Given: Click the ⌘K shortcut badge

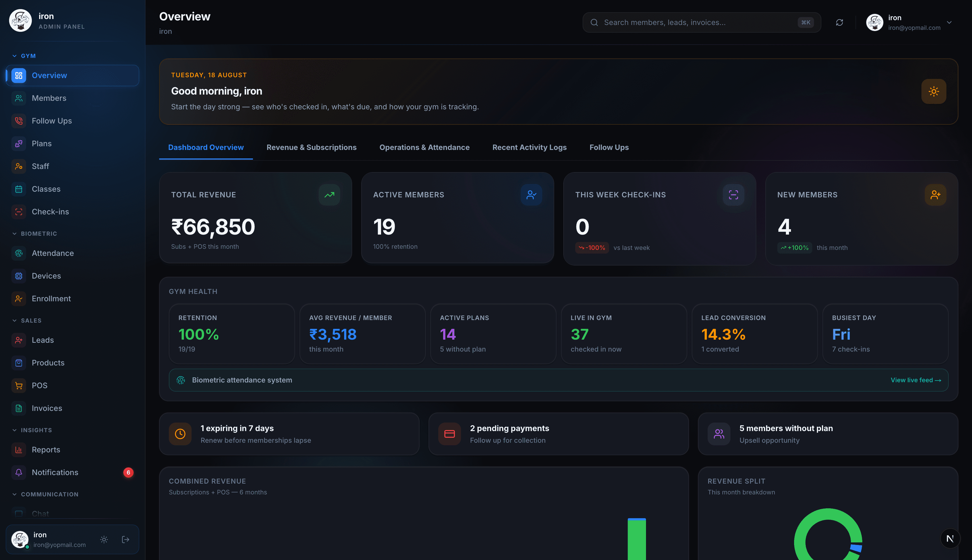Looking at the screenshot, I should [x=806, y=22].
